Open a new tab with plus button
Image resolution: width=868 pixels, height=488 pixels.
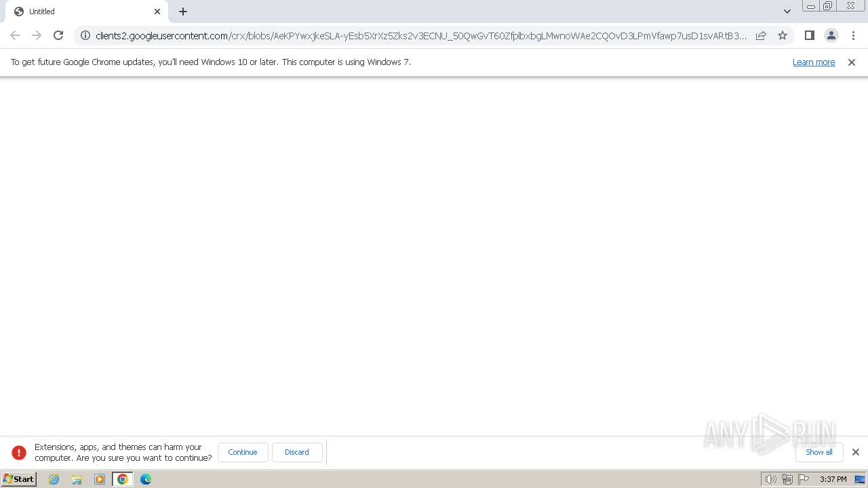pyautogui.click(x=183, y=12)
